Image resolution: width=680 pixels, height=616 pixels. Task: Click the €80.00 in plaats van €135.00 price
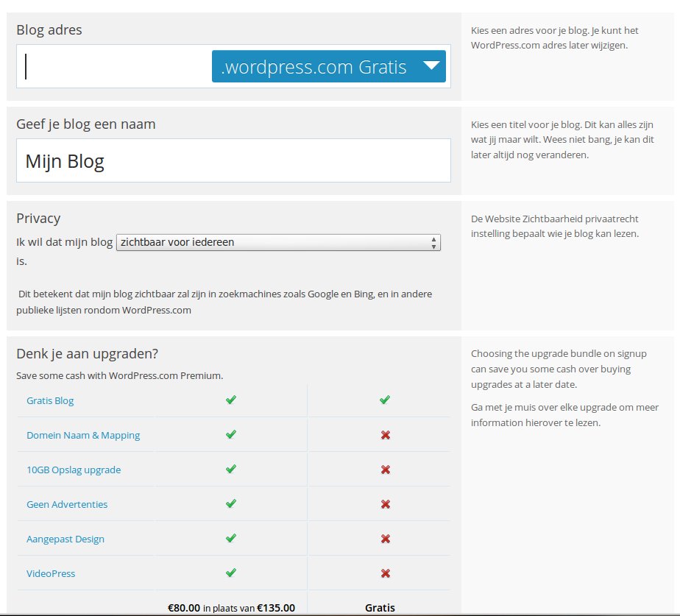(231, 608)
